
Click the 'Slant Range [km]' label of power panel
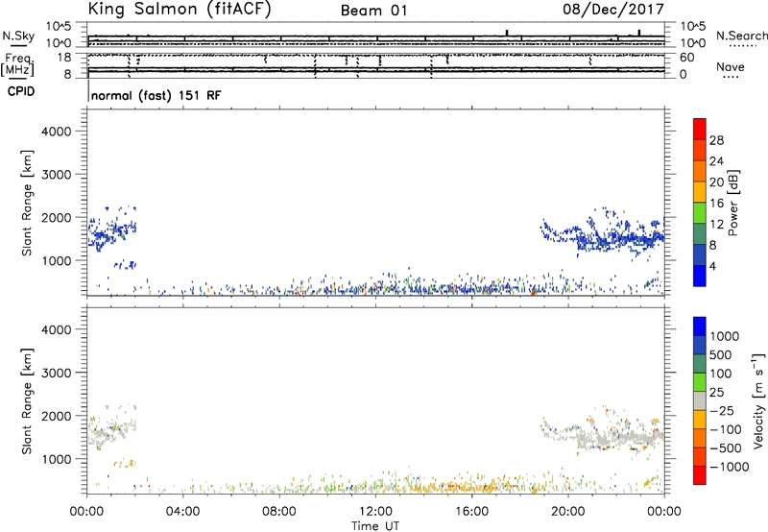point(27,203)
